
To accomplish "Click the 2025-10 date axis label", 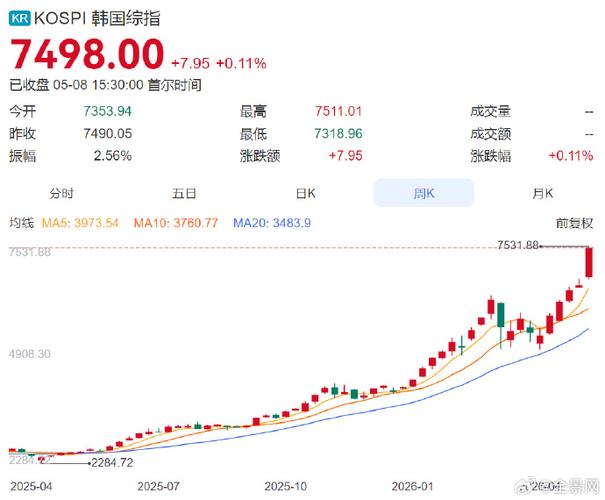I will [x=286, y=486].
